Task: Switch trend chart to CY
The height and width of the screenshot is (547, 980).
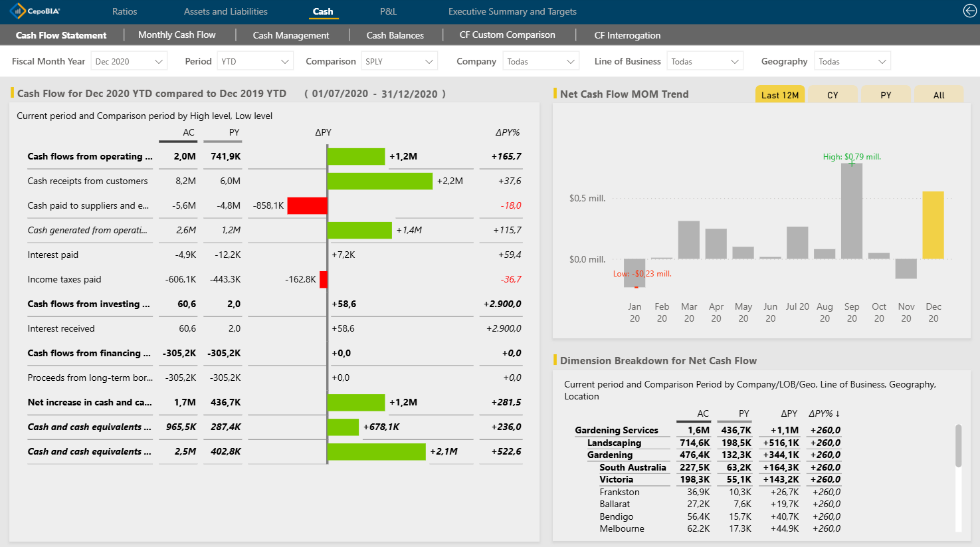Action: 833,95
